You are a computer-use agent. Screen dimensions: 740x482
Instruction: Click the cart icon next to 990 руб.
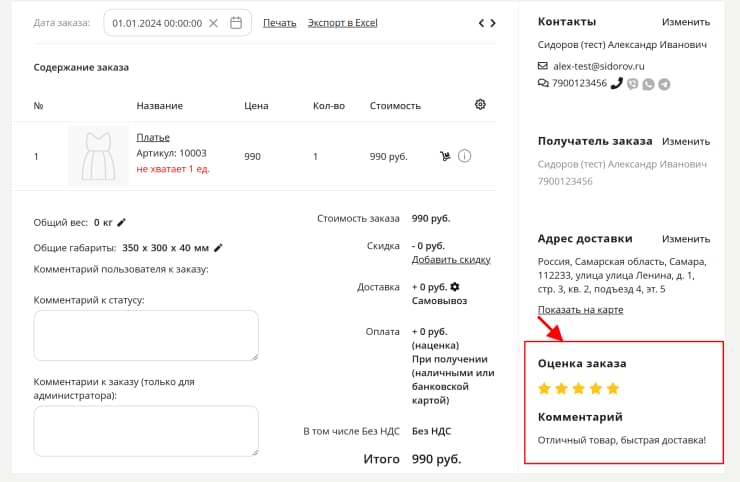pos(445,156)
